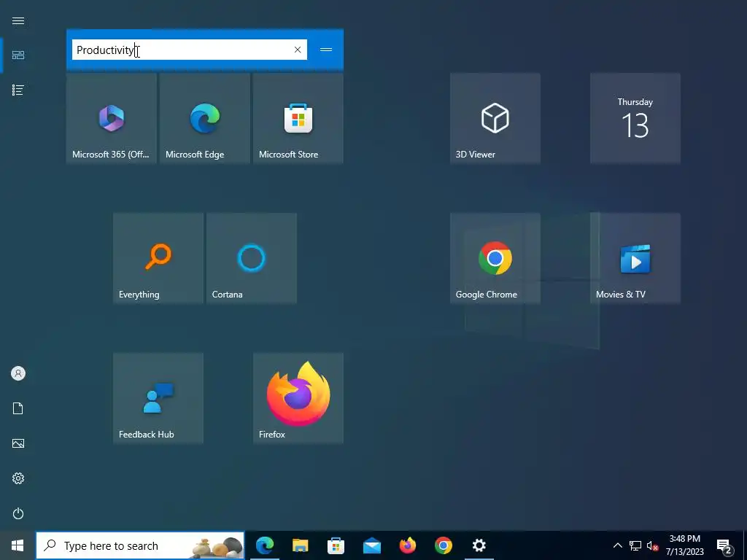Open Chrome from the taskbar
747x560 pixels.
(x=443, y=545)
